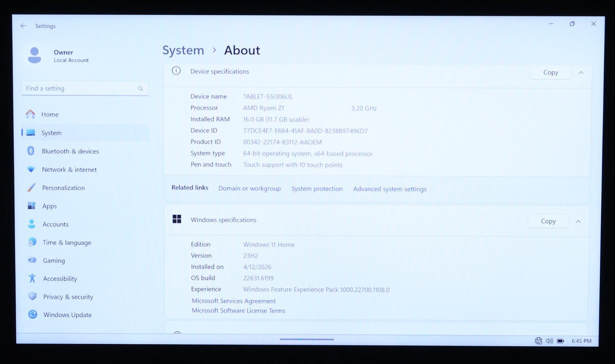This screenshot has height=364, width=615.
Task: Open the Domain or workgroup link
Action: coord(249,188)
